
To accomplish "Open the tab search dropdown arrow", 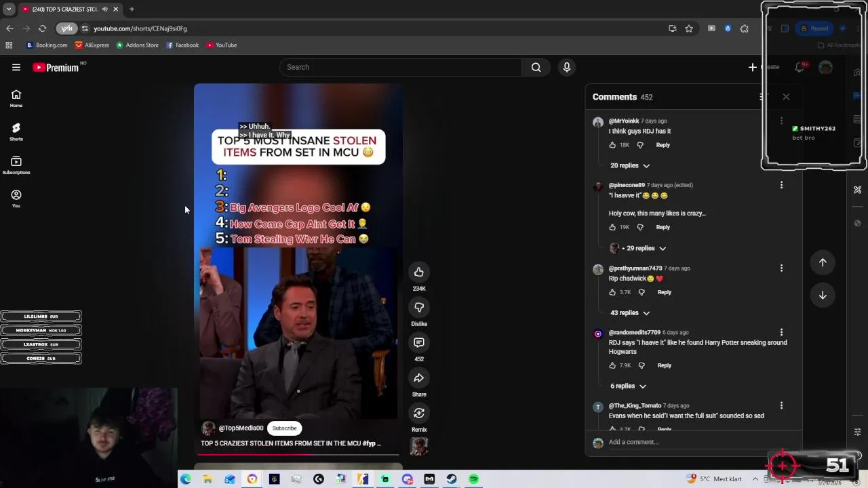I will 9,9.
